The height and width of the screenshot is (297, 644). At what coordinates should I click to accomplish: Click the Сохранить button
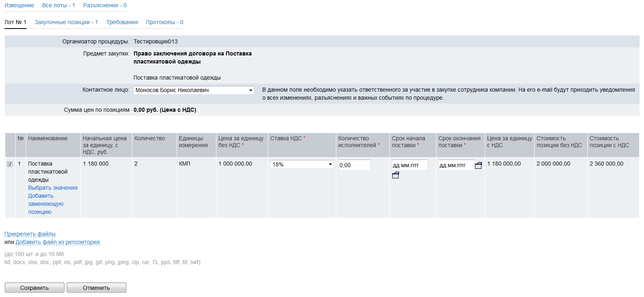click(x=35, y=288)
